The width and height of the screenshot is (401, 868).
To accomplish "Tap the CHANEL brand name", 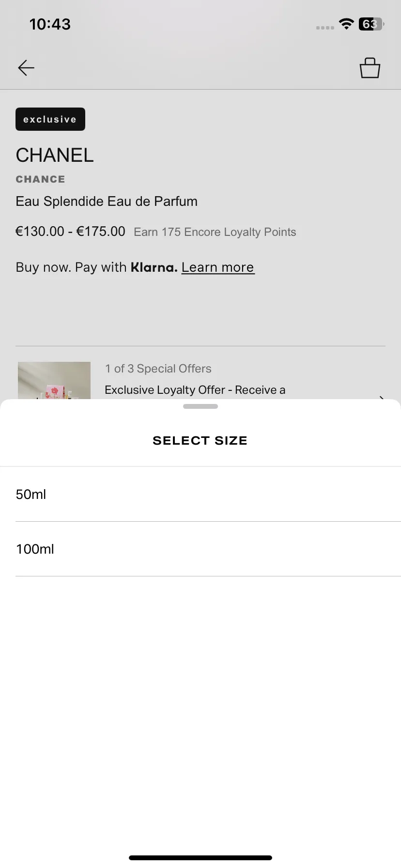I will point(55,155).
